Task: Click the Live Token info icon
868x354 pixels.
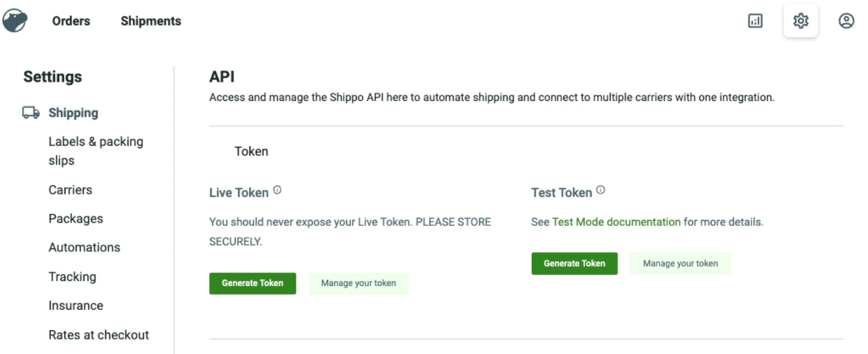Action: 277,190
